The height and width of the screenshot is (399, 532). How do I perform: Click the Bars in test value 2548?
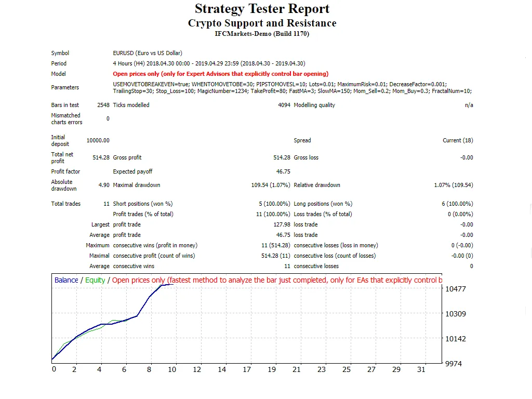104,104
